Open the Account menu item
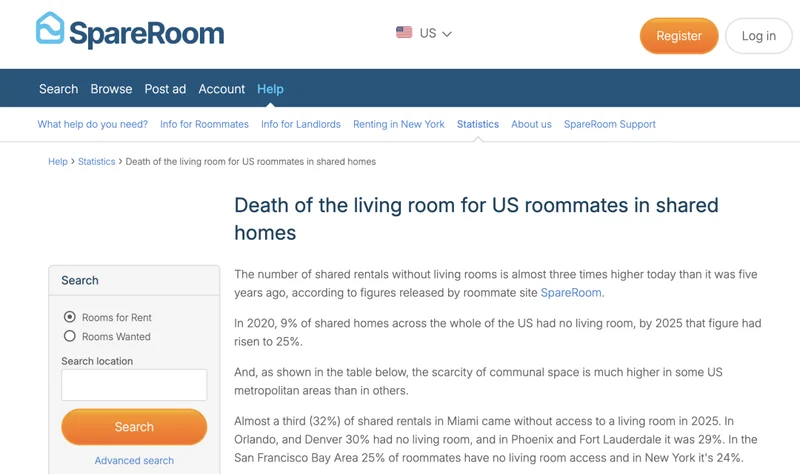 222,89
